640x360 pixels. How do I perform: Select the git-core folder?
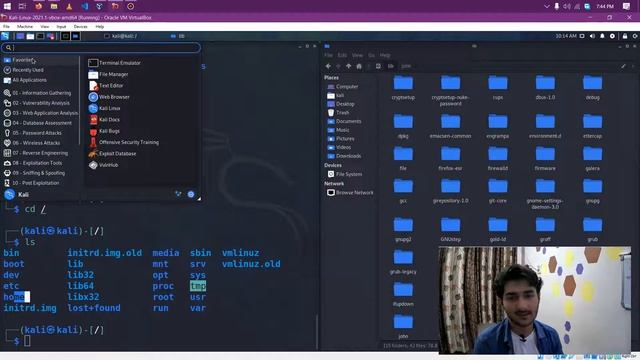(498, 191)
